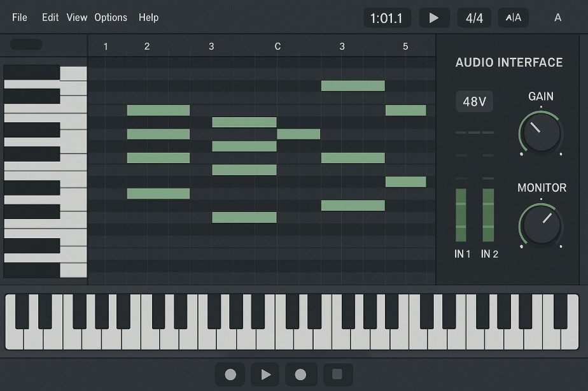
Task: Select the IN 1 level meter
Action: pyautogui.click(x=461, y=215)
